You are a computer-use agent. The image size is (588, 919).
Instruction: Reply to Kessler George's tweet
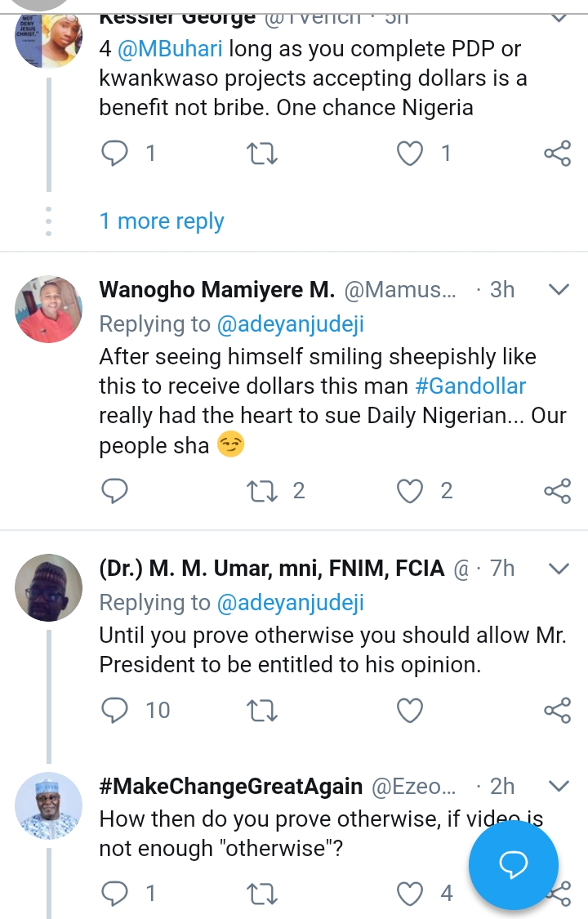click(x=115, y=153)
